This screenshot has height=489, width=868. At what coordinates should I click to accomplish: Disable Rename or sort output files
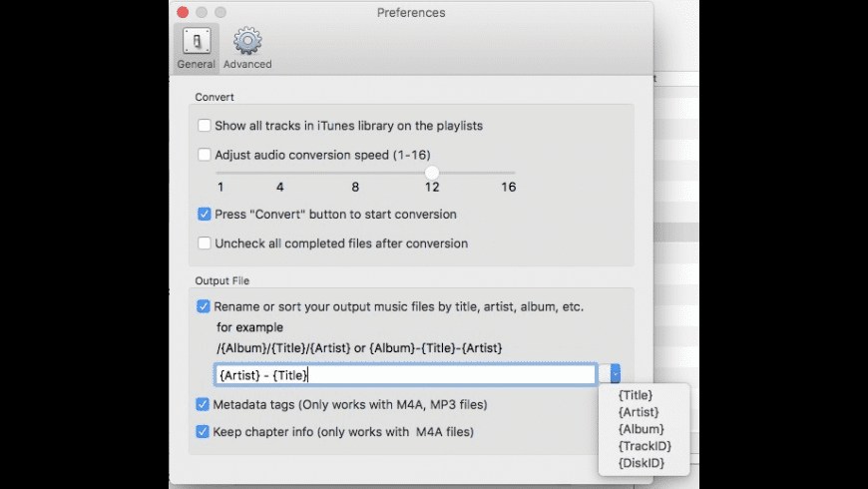click(205, 306)
